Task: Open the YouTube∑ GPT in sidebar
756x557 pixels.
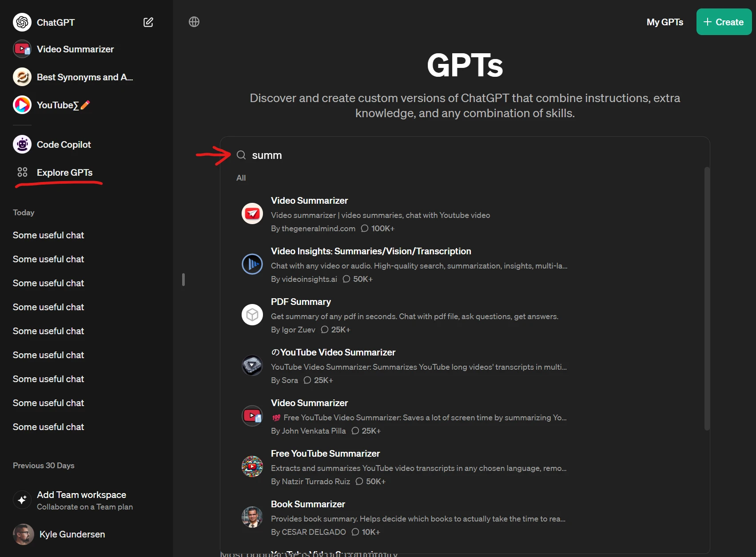Action: click(x=57, y=105)
